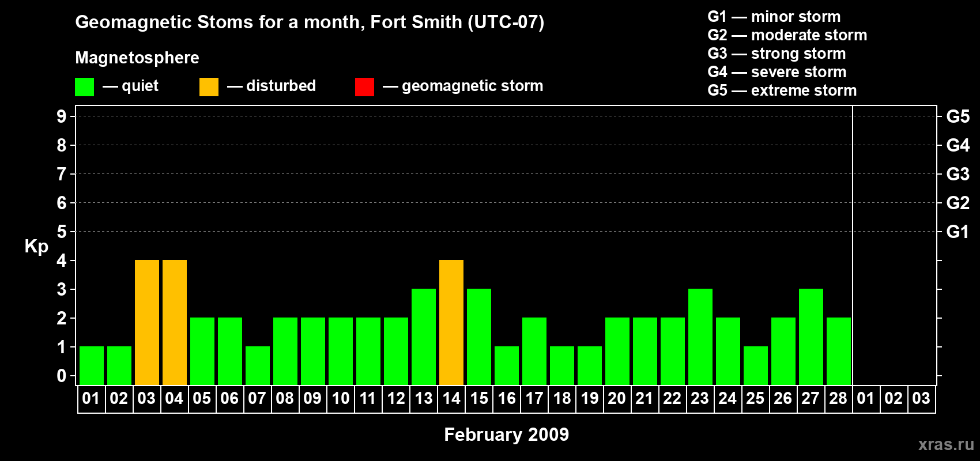Click the green bar for day 27
The width and height of the screenshot is (980, 461).
click(x=811, y=337)
